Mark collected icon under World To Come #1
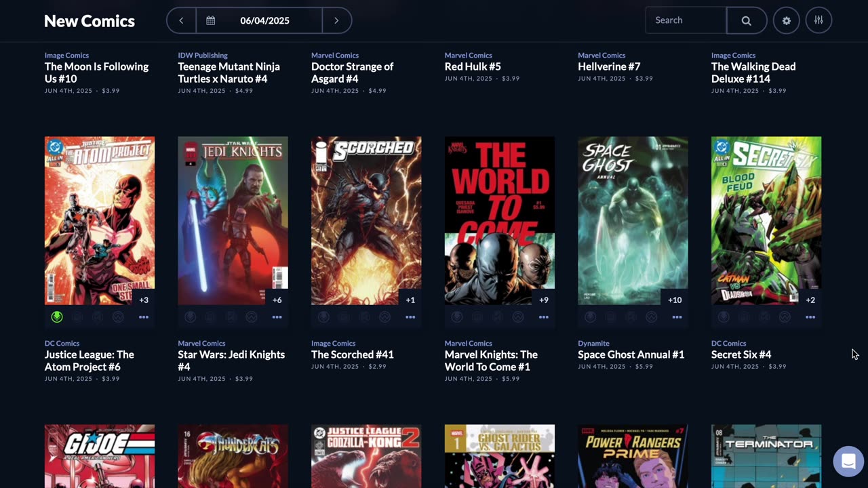 click(477, 317)
